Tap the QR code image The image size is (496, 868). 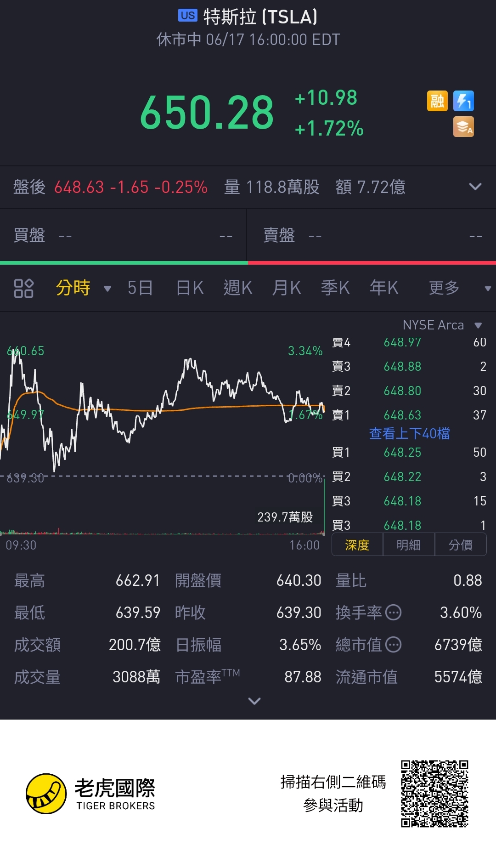coord(434,794)
